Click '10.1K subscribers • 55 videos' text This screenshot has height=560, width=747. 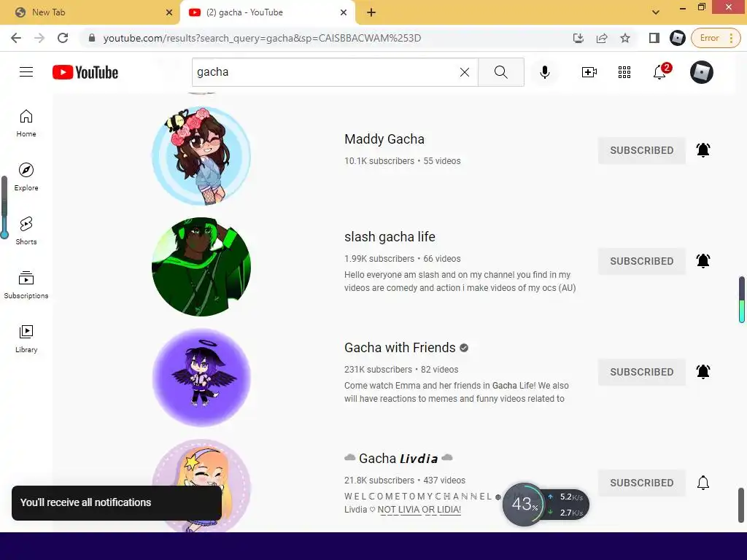pos(403,161)
